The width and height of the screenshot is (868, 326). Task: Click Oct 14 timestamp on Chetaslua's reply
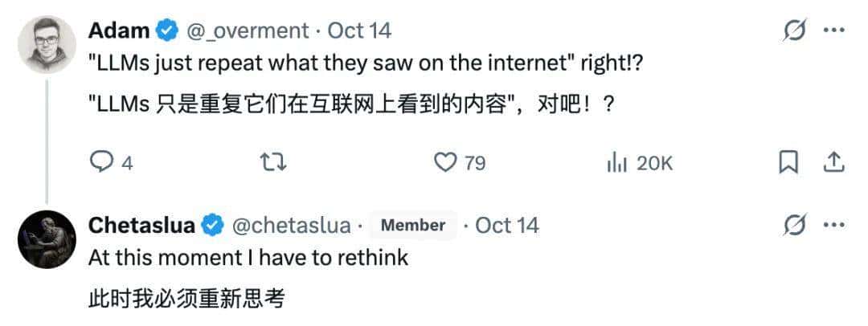[x=507, y=226]
